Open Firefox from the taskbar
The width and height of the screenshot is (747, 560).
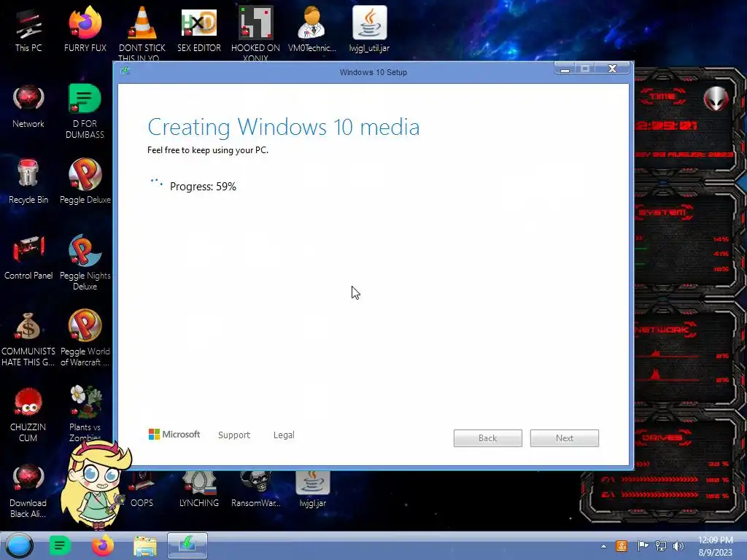[102, 545]
